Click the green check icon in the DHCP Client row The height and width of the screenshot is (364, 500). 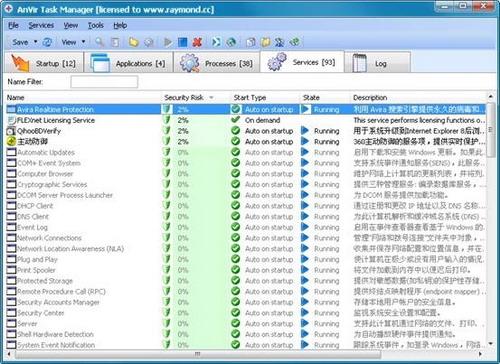coord(236,206)
